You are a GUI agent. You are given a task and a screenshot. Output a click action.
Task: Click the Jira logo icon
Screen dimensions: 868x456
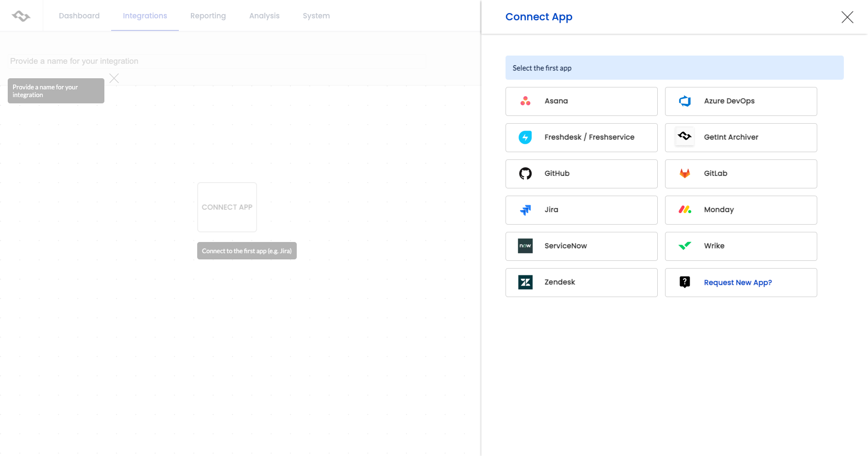tap(525, 210)
